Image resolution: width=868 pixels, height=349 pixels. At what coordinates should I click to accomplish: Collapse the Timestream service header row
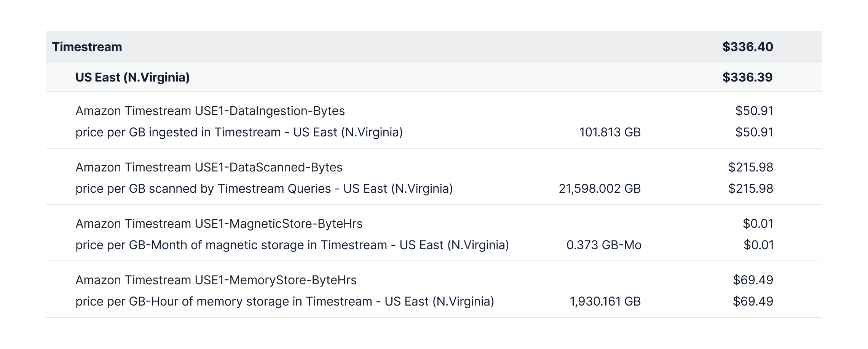(87, 47)
